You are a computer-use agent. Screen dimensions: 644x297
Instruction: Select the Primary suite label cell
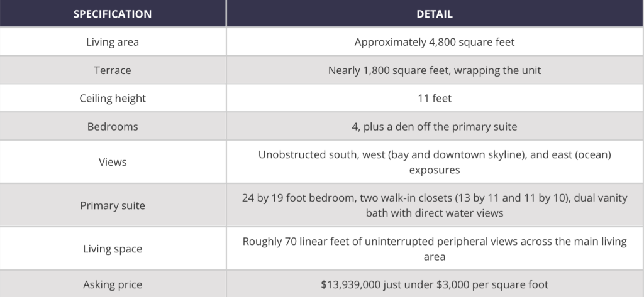click(113, 205)
